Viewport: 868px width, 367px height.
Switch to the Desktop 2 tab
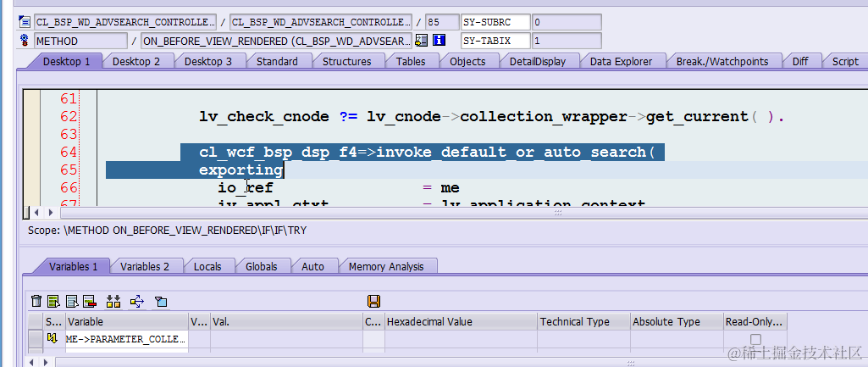136,62
